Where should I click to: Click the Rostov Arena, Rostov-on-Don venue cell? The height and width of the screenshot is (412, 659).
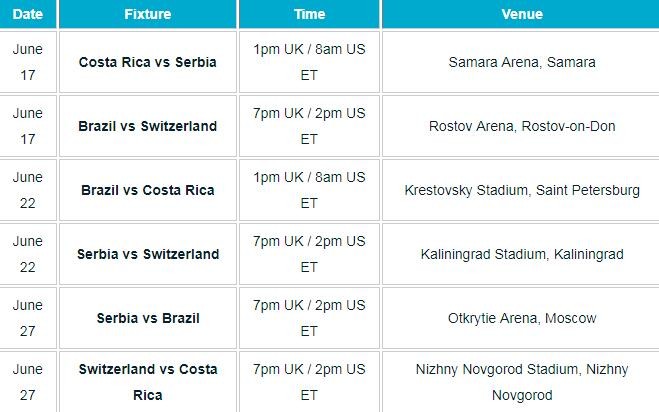(x=521, y=126)
